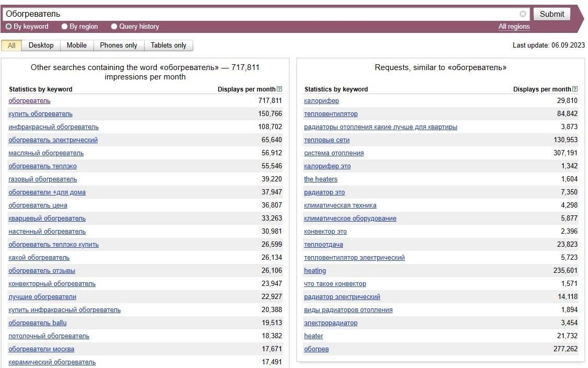Switch to the Tablets only tab
The image size is (588, 368).
[x=168, y=45]
